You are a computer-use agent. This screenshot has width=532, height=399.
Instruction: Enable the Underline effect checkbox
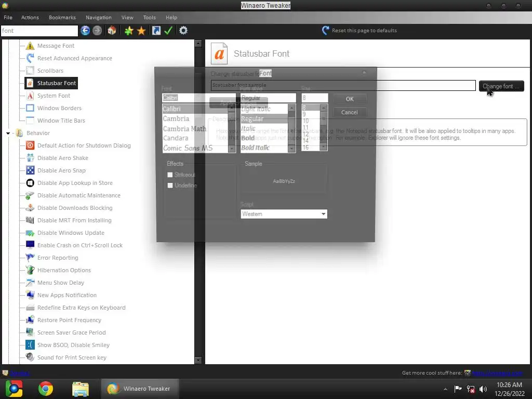[x=170, y=185]
